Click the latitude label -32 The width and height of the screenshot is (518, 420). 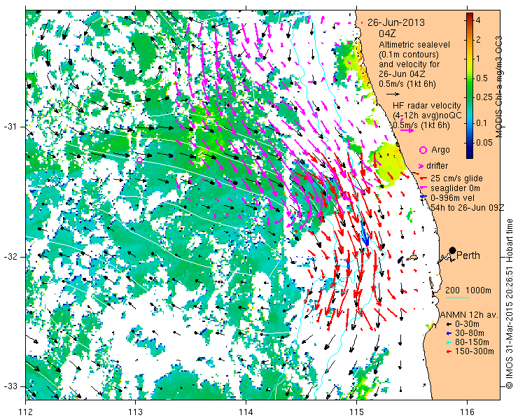10,256
